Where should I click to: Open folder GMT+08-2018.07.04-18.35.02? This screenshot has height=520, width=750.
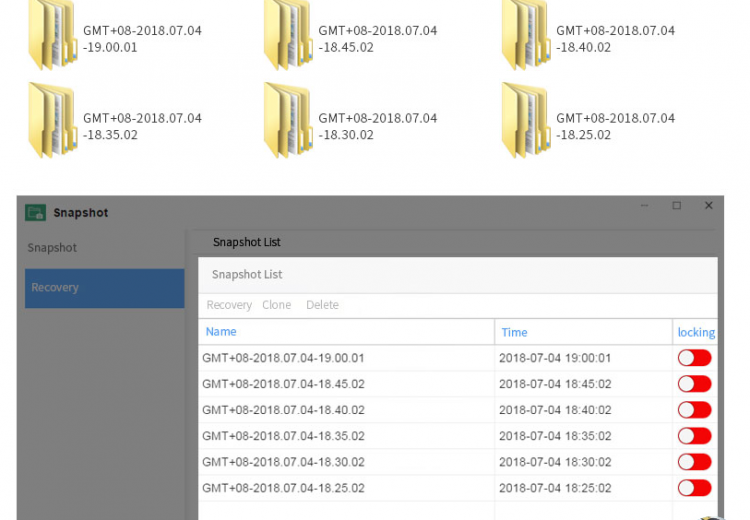(52, 122)
